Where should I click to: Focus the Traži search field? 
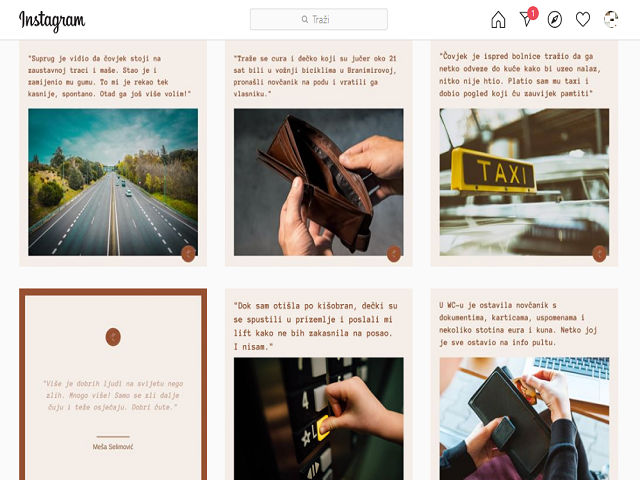(319, 19)
